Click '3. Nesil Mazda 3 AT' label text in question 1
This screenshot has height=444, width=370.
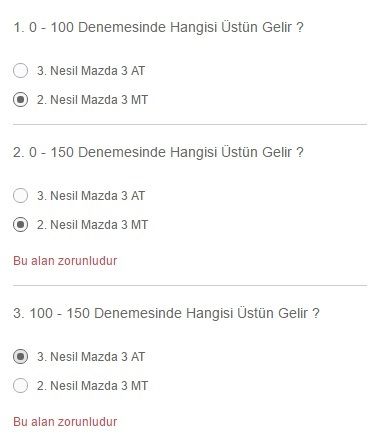click(91, 71)
